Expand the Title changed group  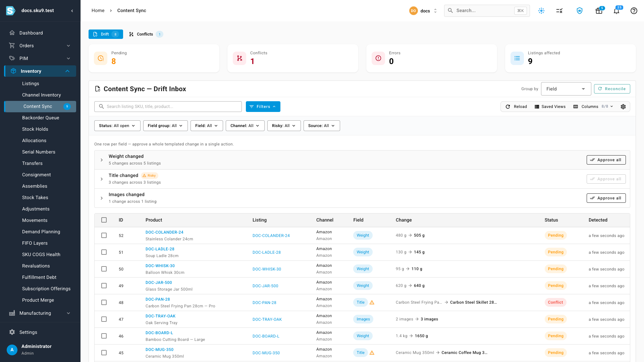pos(102,179)
